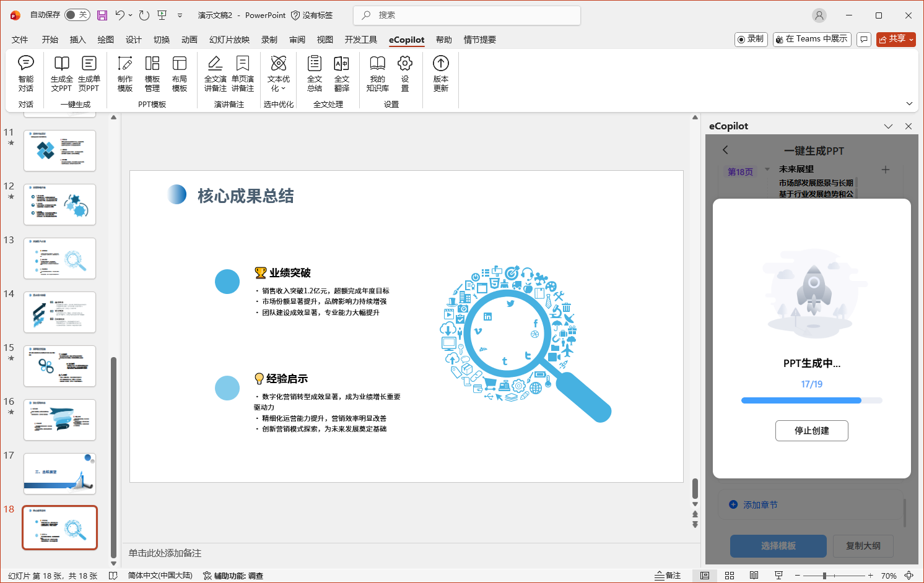The width and height of the screenshot is (924, 583).
Task: Open the 智能对话 assistant in eCopilot ribbon
Action: tap(26, 74)
